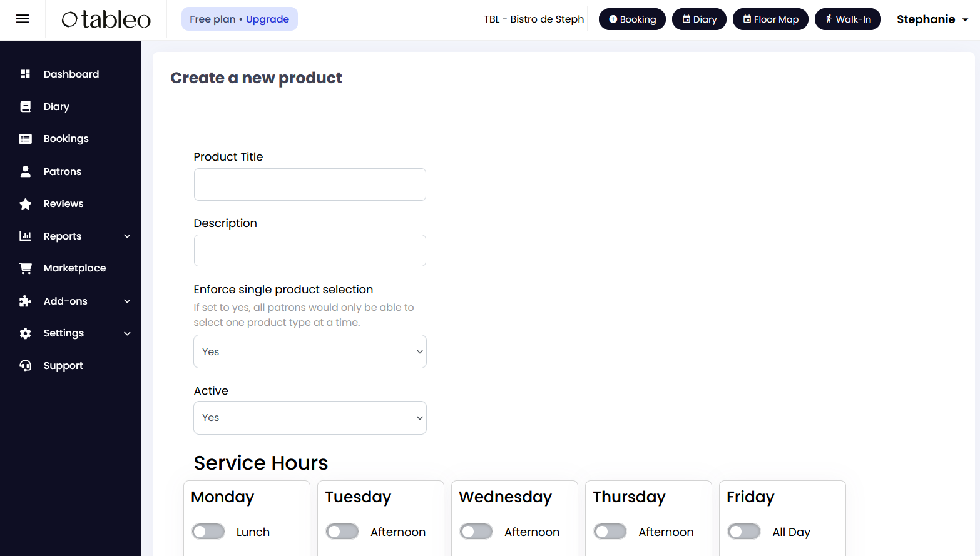The height and width of the screenshot is (556, 980).
Task: Focus the Description input field
Action: (x=310, y=251)
